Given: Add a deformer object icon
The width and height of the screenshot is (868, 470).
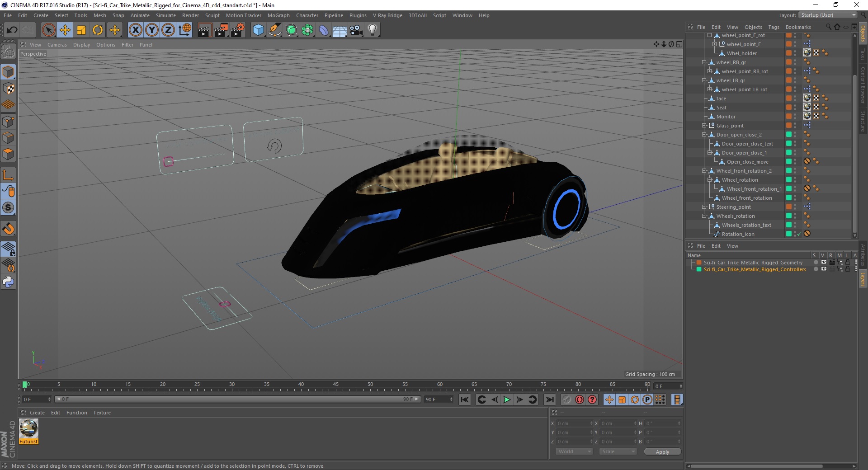Looking at the screenshot, I should point(324,30).
